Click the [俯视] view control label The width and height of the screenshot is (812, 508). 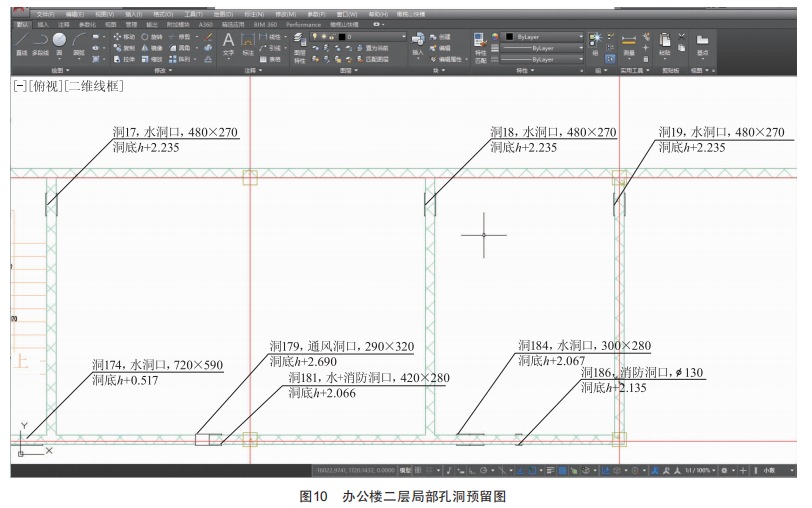click(x=47, y=87)
